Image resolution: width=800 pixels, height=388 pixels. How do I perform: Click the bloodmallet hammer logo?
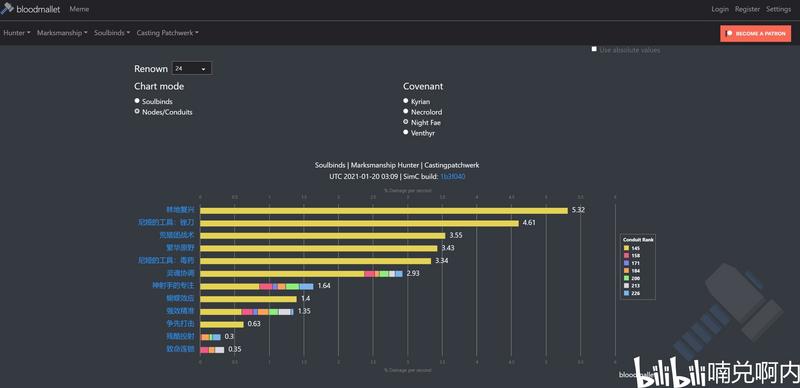coord(7,8)
